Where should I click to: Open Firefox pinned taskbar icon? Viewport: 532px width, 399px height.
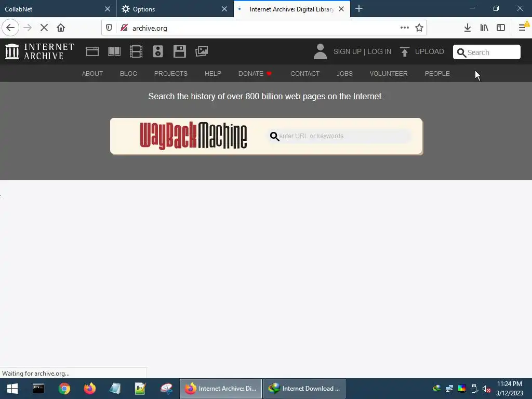coord(89,389)
